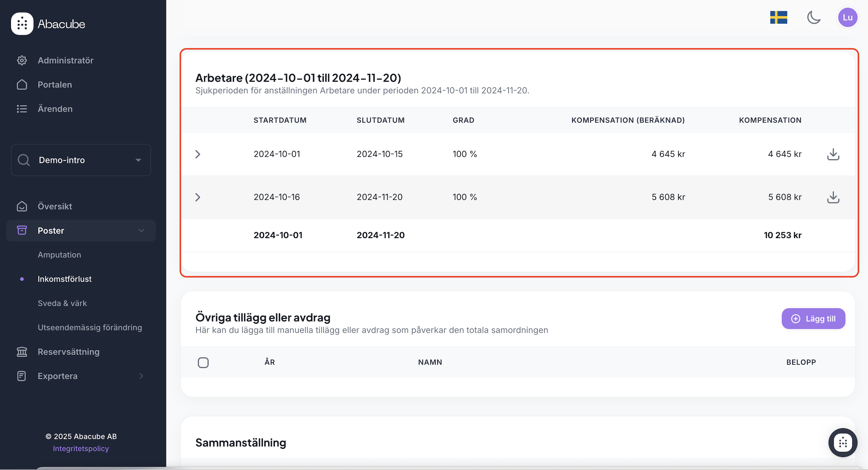
Task: Open the floating Abacube chat widget
Action: point(842,442)
